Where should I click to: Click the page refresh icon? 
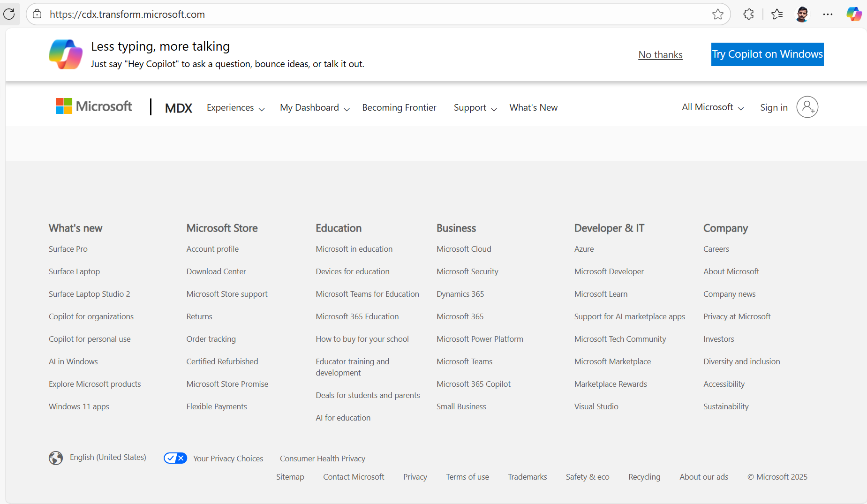pyautogui.click(x=9, y=14)
